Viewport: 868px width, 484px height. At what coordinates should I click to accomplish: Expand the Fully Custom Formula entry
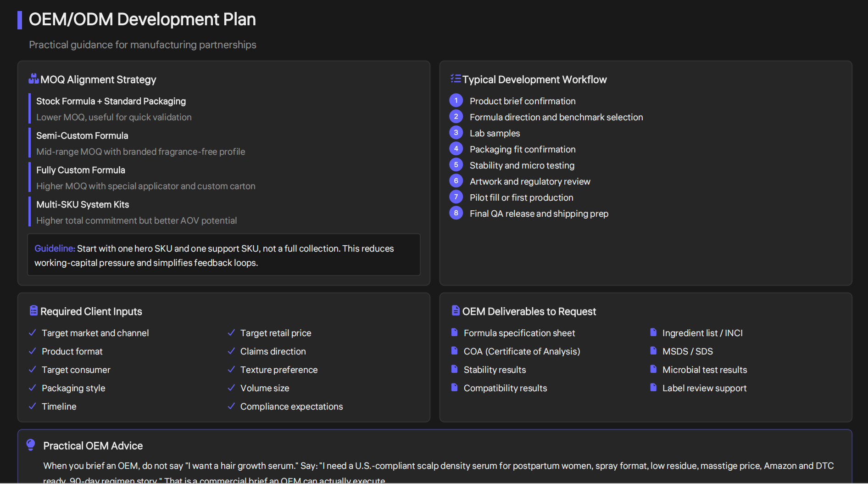coord(81,170)
